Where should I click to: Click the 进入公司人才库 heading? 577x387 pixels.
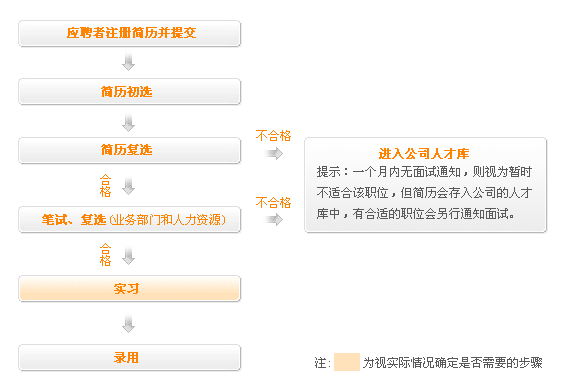tap(424, 153)
